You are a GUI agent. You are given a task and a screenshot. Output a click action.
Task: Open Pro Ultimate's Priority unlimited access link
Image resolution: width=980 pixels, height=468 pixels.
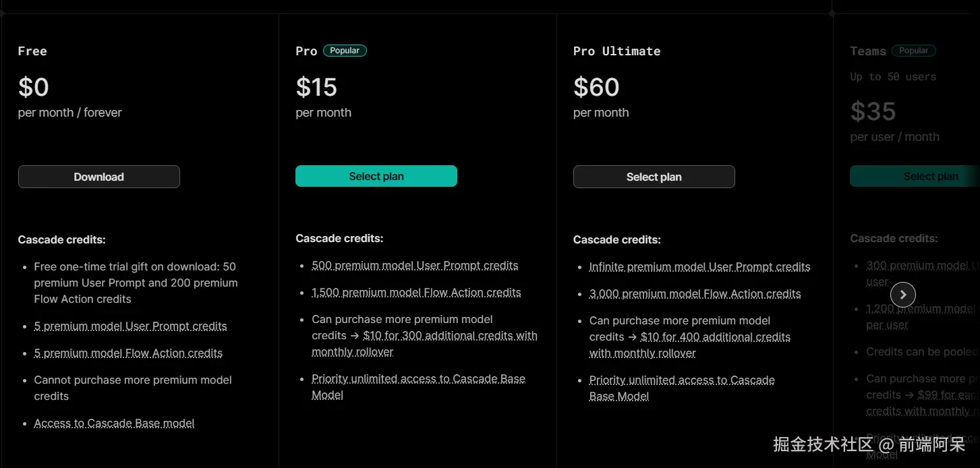pos(682,380)
